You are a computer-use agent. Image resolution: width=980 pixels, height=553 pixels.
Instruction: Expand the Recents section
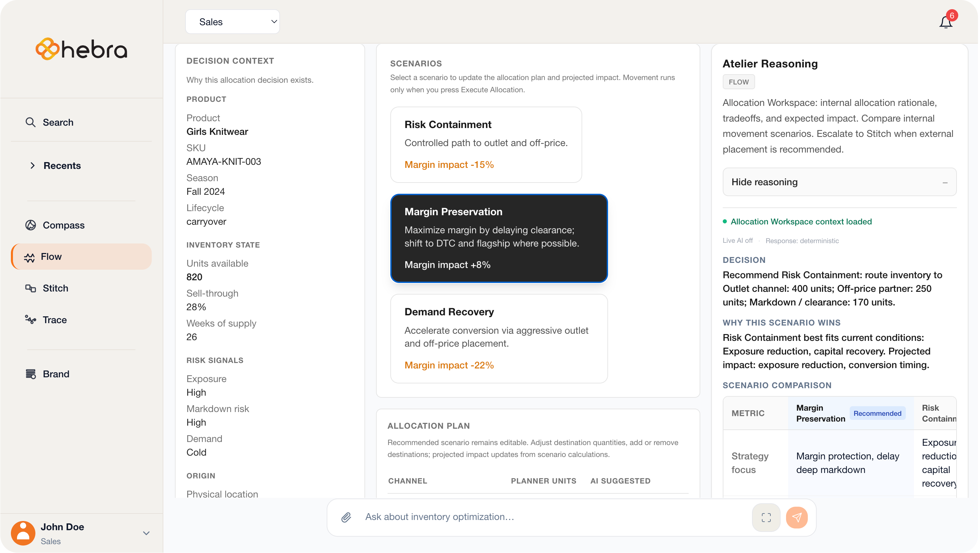[x=62, y=165]
